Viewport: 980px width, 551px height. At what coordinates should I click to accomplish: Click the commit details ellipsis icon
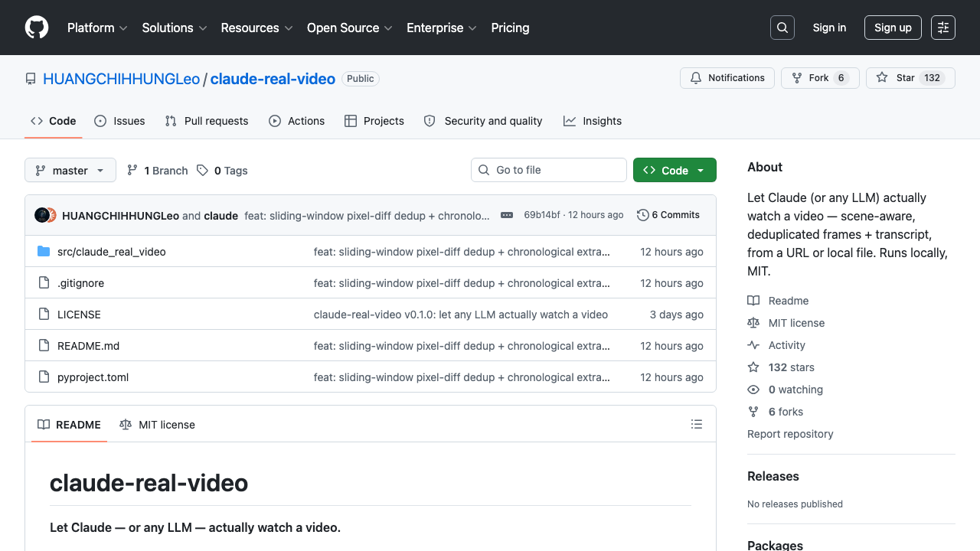point(507,215)
